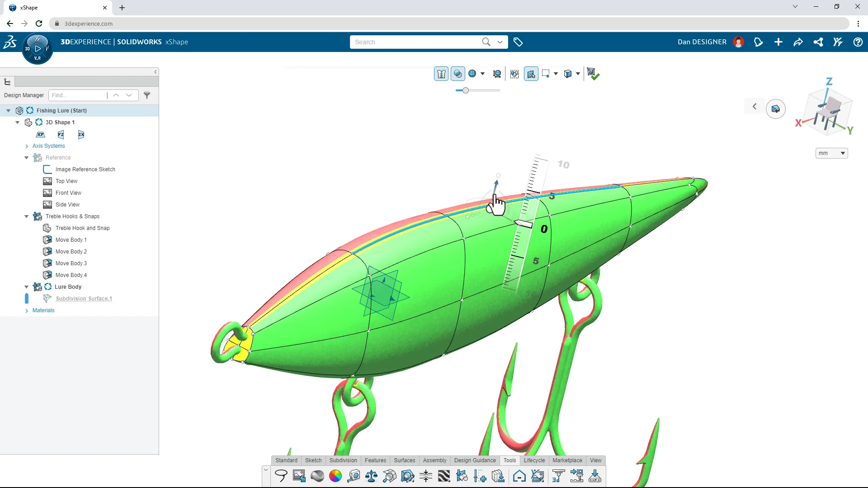Toggle box mode display in viewport toolbar
868x488 pixels.
coord(568,74)
